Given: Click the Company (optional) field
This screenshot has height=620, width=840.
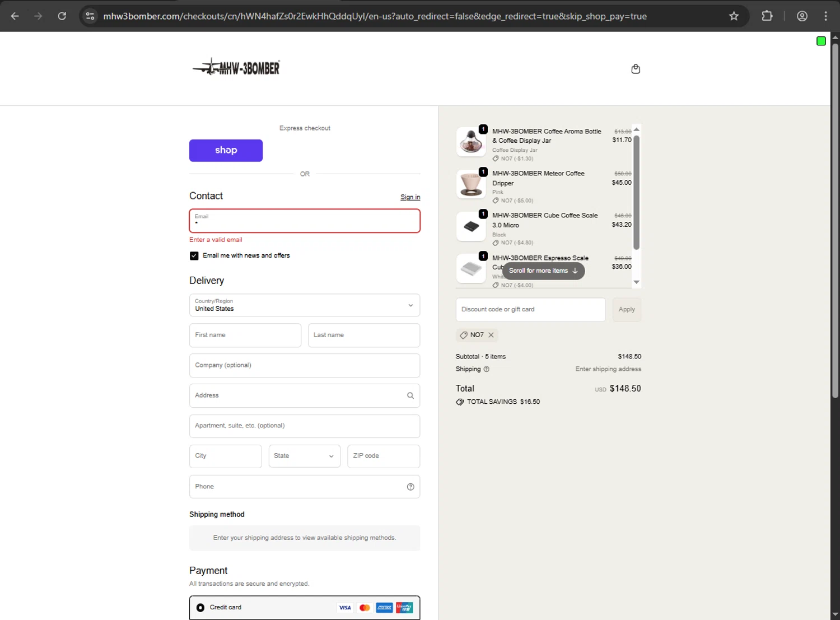Looking at the screenshot, I should pos(305,365).
